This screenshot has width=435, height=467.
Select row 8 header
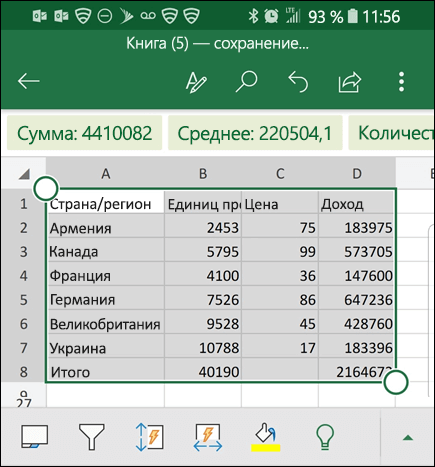click(23, 372)
